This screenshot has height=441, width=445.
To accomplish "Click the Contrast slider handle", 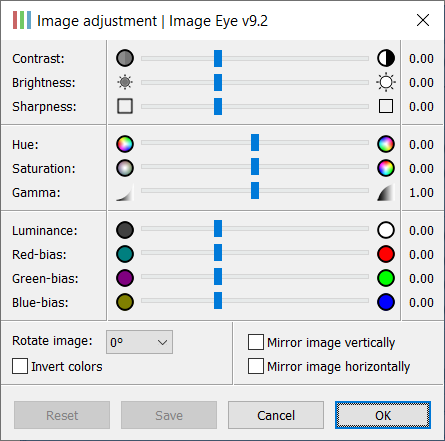I will coord(218,58).
